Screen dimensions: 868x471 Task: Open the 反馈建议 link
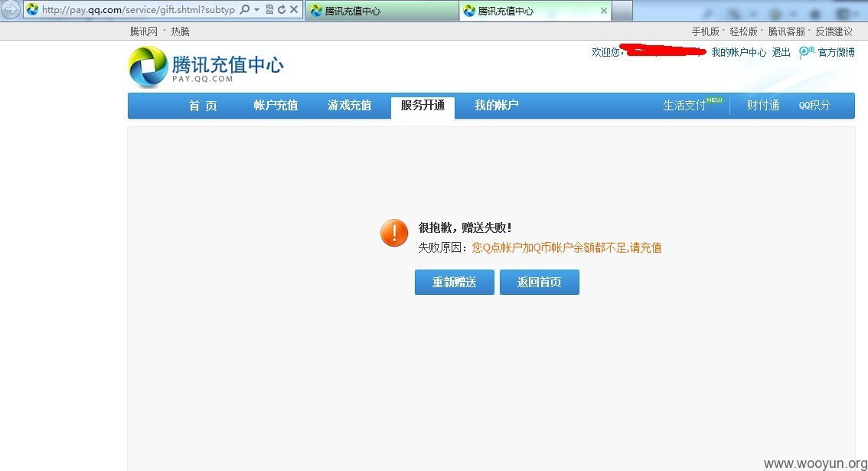click(x=834, y=31)
